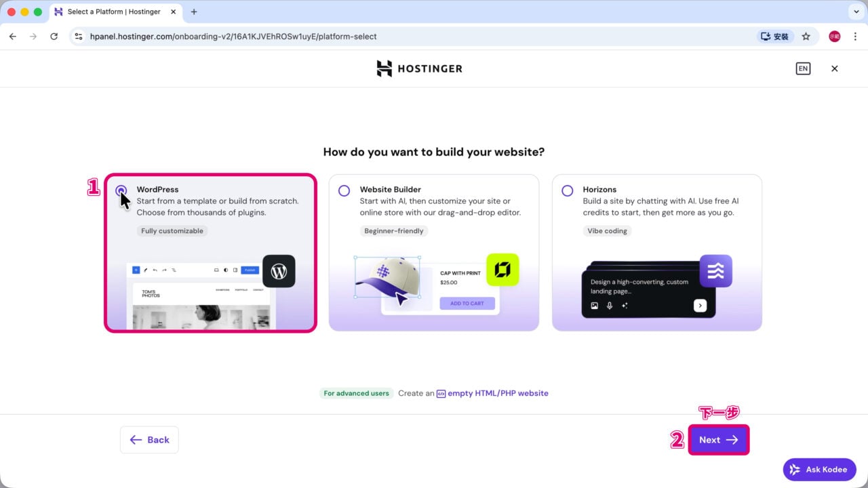Click the Horizons option title
Image resolution: width=868 pixels, height=488 pixels.
coord(599,190)
